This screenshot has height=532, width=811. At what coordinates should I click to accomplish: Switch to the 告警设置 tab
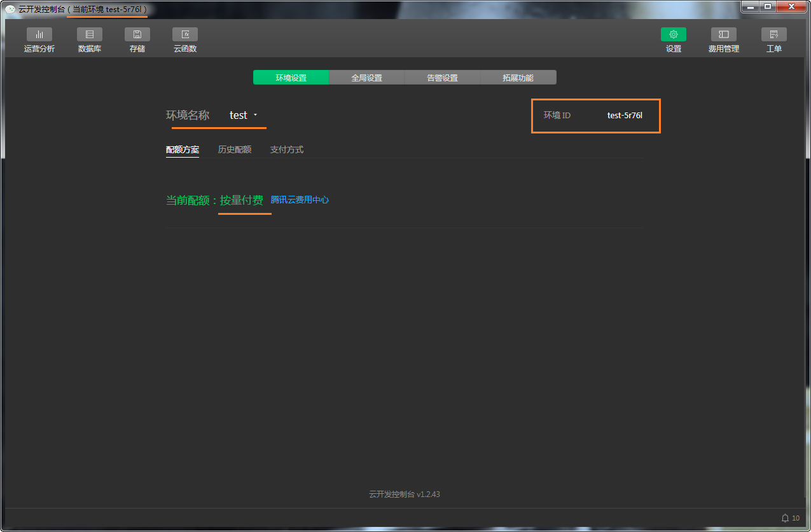click(x=443, y=78)
